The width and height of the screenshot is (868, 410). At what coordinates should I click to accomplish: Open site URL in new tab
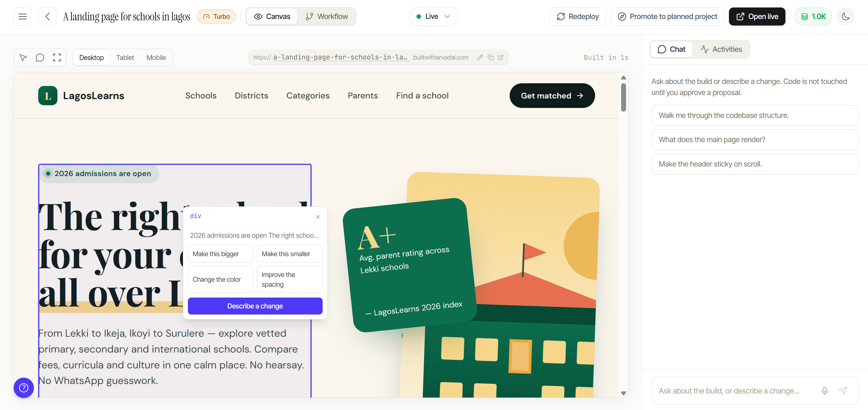(501, 57)
